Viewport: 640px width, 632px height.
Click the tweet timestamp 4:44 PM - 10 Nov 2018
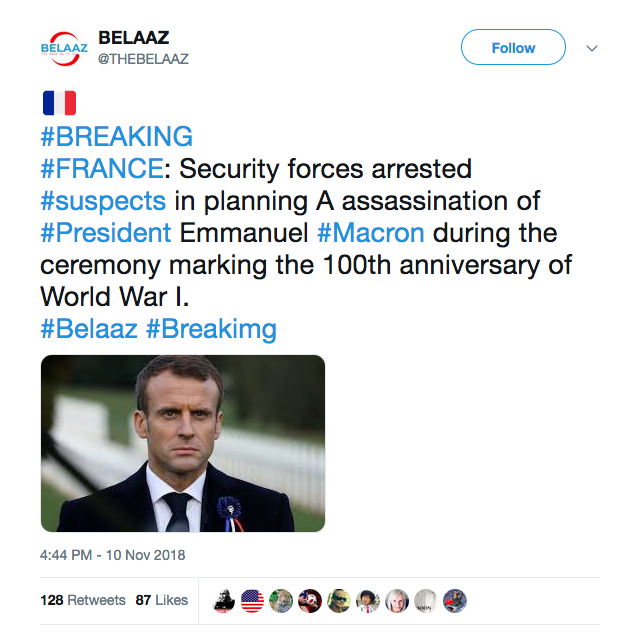(113, 554)
